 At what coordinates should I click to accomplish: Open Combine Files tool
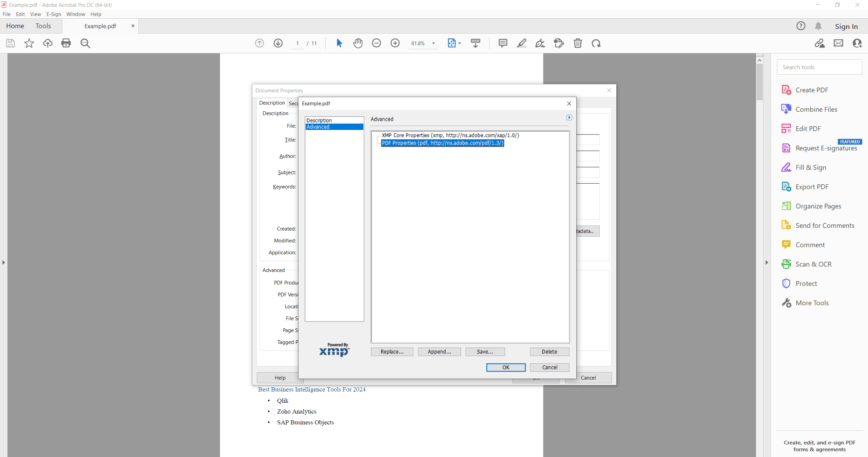pyautogui.click(x=809, y=109)
